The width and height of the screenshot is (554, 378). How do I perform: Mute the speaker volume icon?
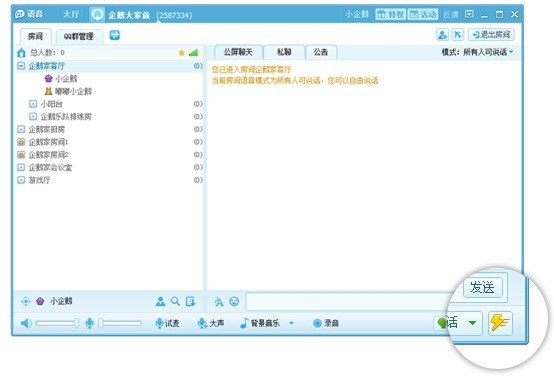(x=26, y=323)
